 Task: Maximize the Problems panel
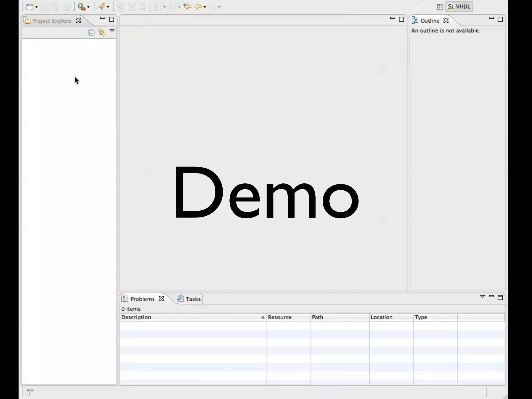(x=500, y=297)
